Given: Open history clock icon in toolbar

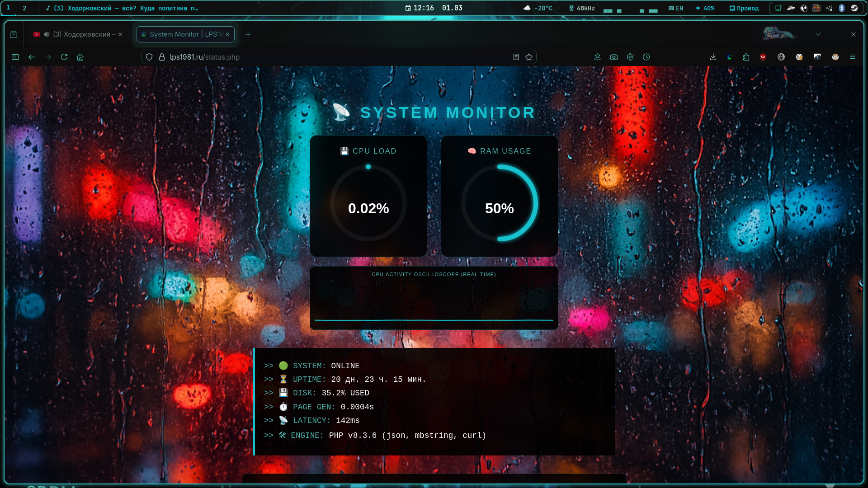Looking at the screenshot, I should (646, 57).
